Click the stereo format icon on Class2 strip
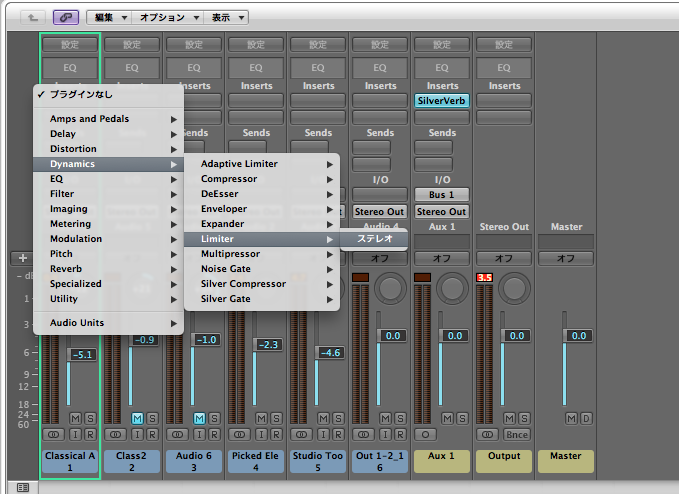679x494 pixels. (x=115, y=434)
